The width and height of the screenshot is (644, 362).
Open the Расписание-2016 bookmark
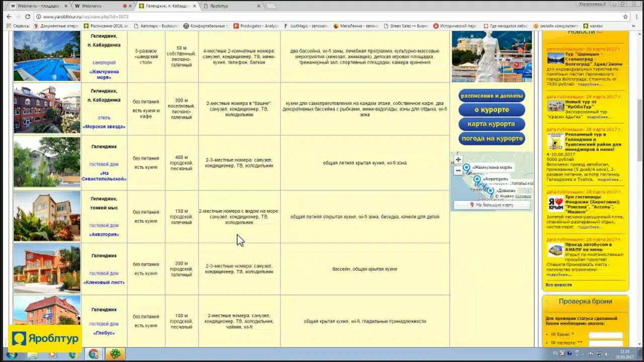coord(106,26)
